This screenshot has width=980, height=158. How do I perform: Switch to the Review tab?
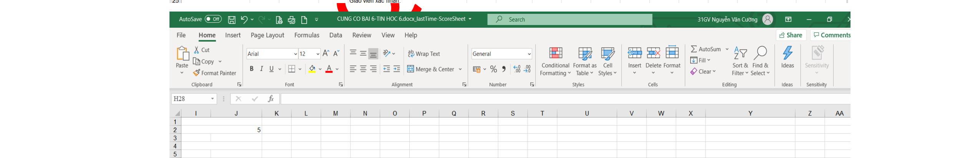click(x=362, y=35)
